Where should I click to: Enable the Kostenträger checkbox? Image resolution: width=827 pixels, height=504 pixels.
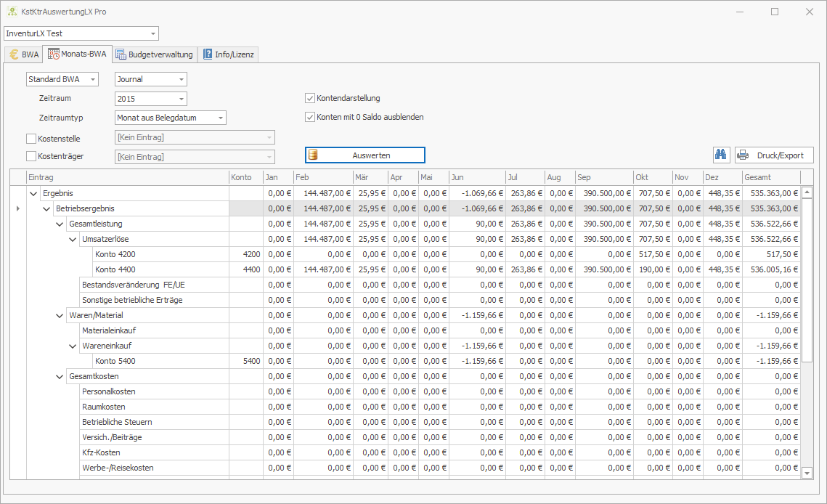click(31, 156)
